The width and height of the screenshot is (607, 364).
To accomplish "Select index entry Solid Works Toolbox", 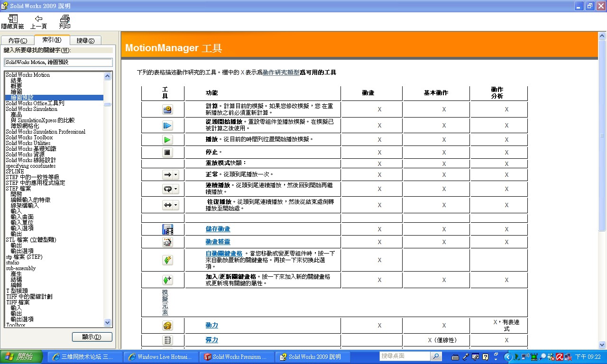I will [29, 137].
